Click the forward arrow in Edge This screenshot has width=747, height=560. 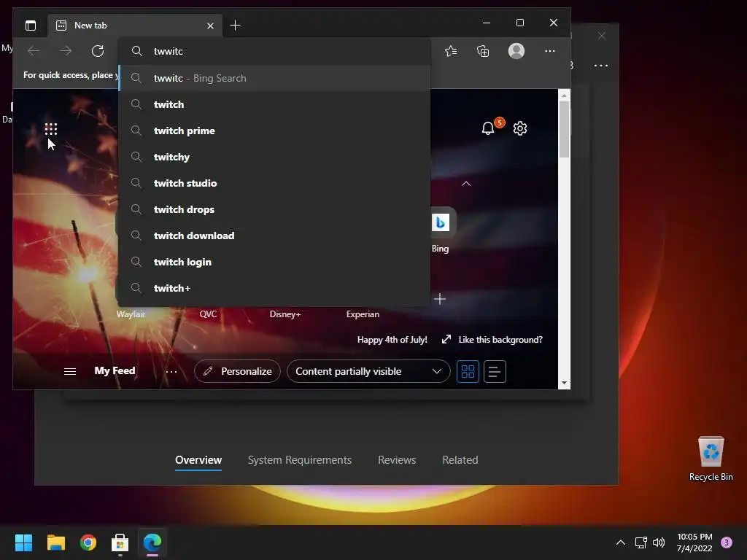[66, 51]
